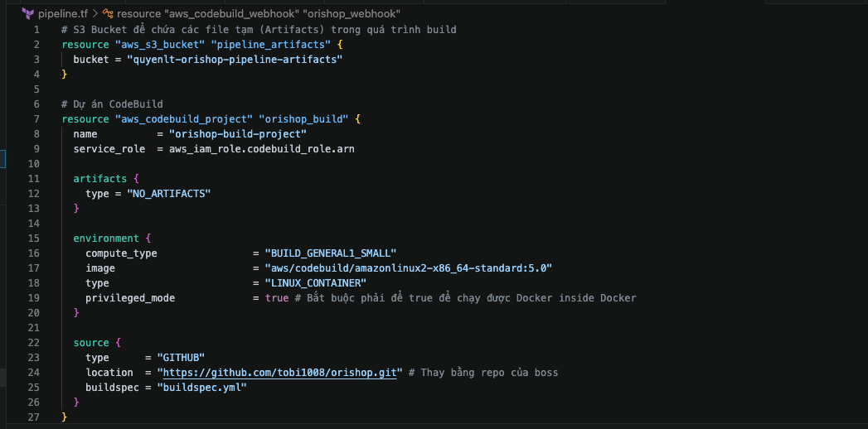868x429 pixels.
Task: Place cursor on "NO_ARTIFACTS" string
Action: point(168,194)
